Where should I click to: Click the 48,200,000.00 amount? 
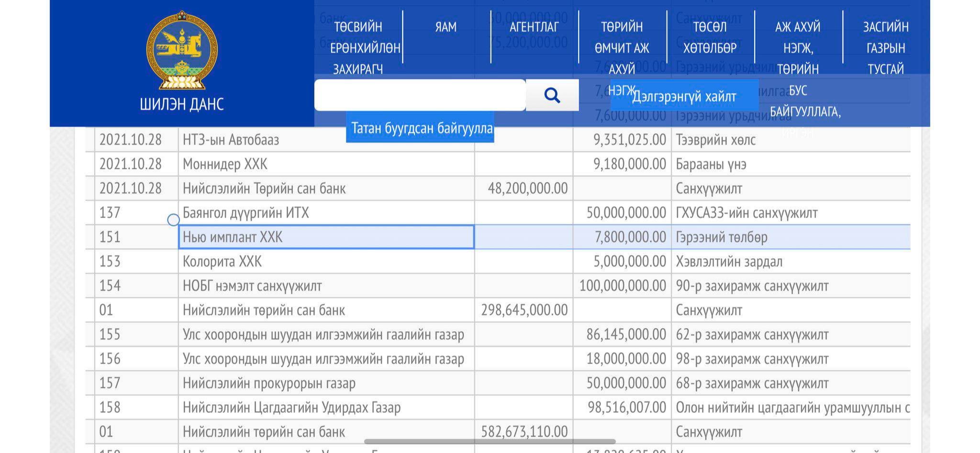[528, 188]
